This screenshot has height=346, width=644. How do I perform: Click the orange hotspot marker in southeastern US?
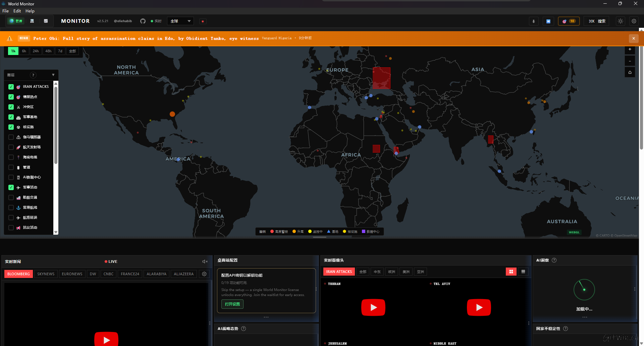click(172, 114)
